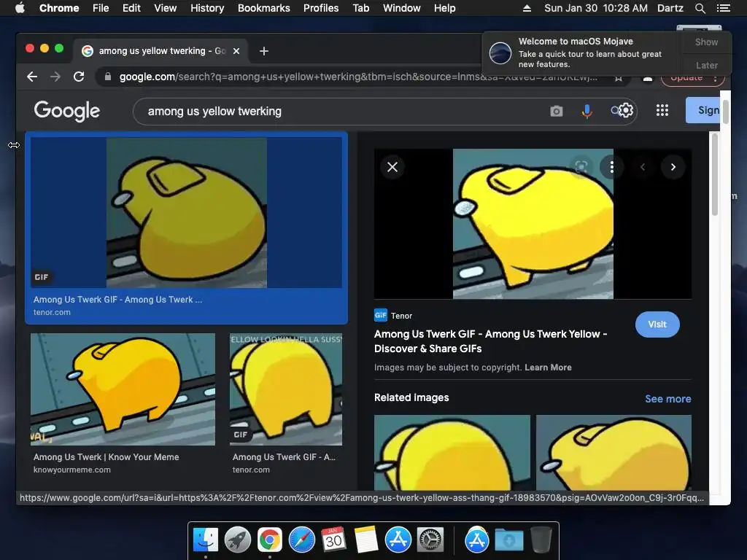Open System Preferences from the Dock
This screenshot has height=560, width=747.
click(x=430, y=540)
